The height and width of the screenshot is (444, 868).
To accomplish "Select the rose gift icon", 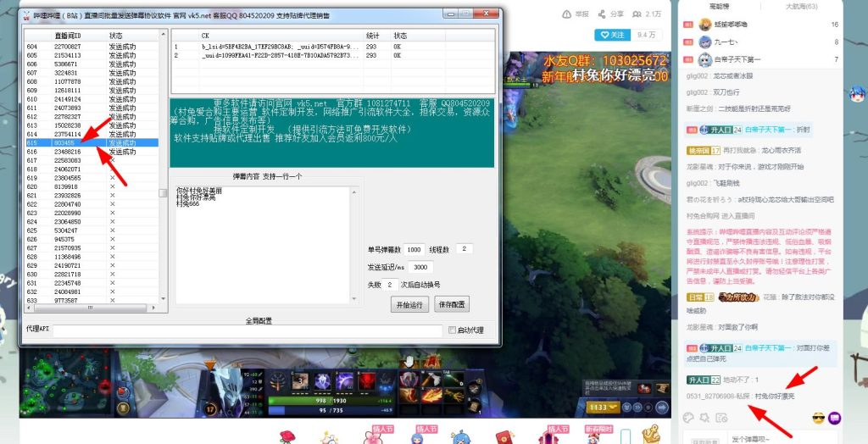I will point(287,437).
